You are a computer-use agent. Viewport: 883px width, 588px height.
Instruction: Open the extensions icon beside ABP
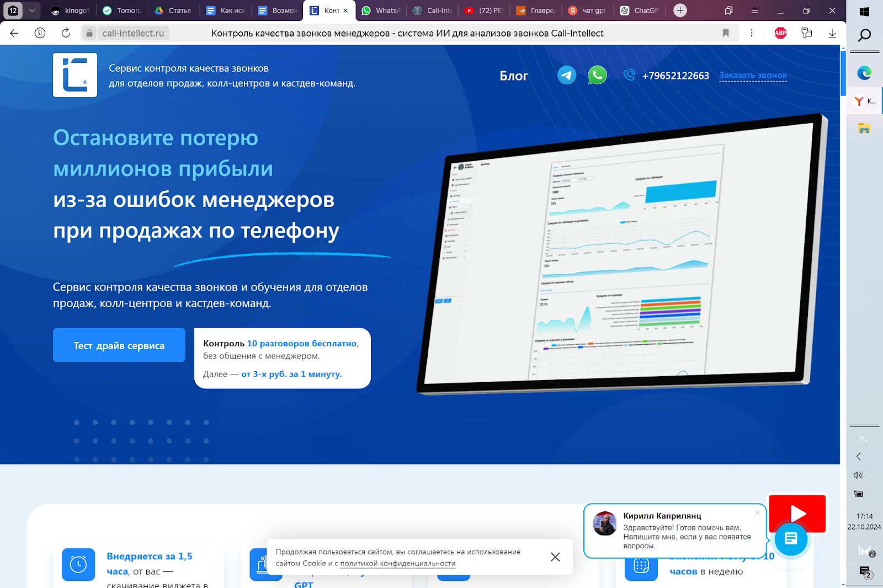click(806, 33)
